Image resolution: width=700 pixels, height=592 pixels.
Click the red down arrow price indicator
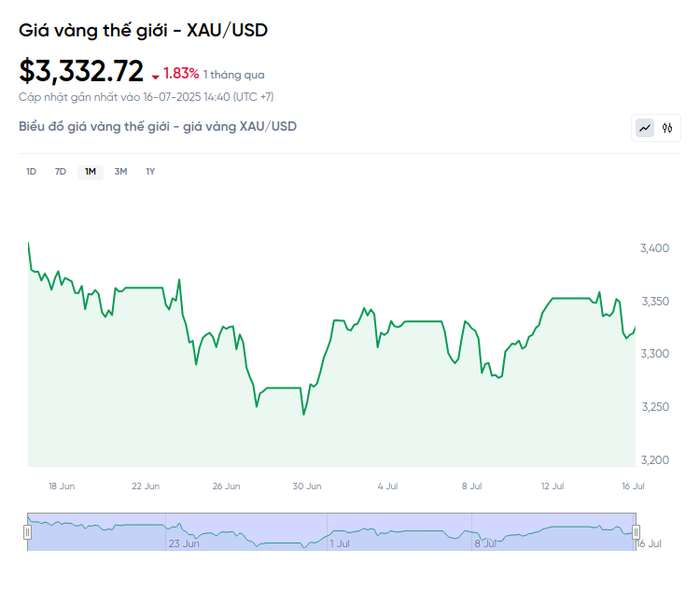tap(155, 78)
